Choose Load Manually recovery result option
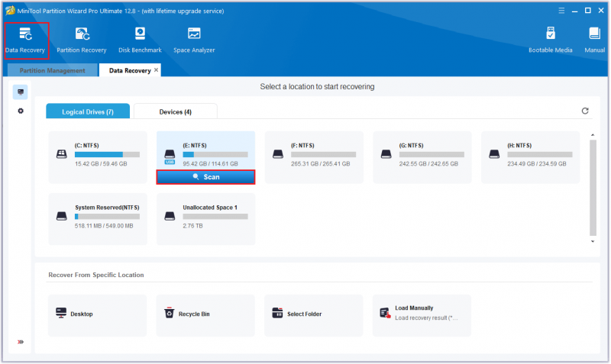This screenshot has height=364, width=611. click(x=422, y=315)
